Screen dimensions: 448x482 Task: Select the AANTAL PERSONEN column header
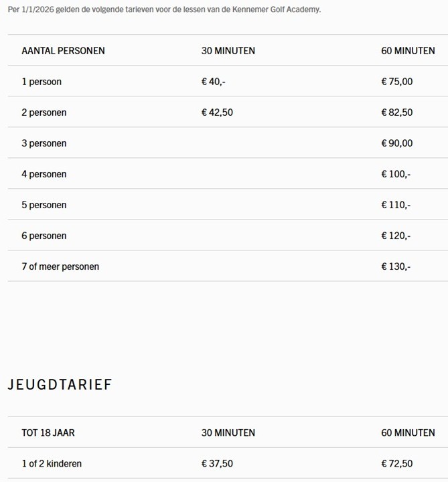[x=63, y=51]
